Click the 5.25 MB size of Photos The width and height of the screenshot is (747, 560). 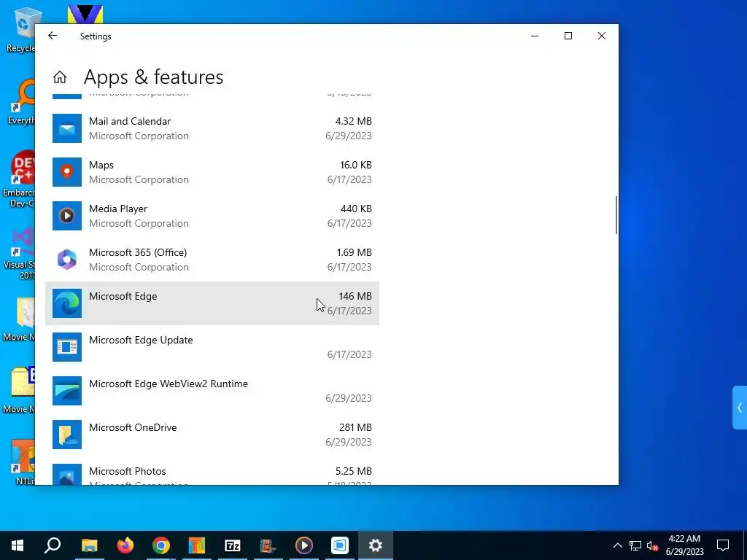pyautogui.click(x=354, y=472)
